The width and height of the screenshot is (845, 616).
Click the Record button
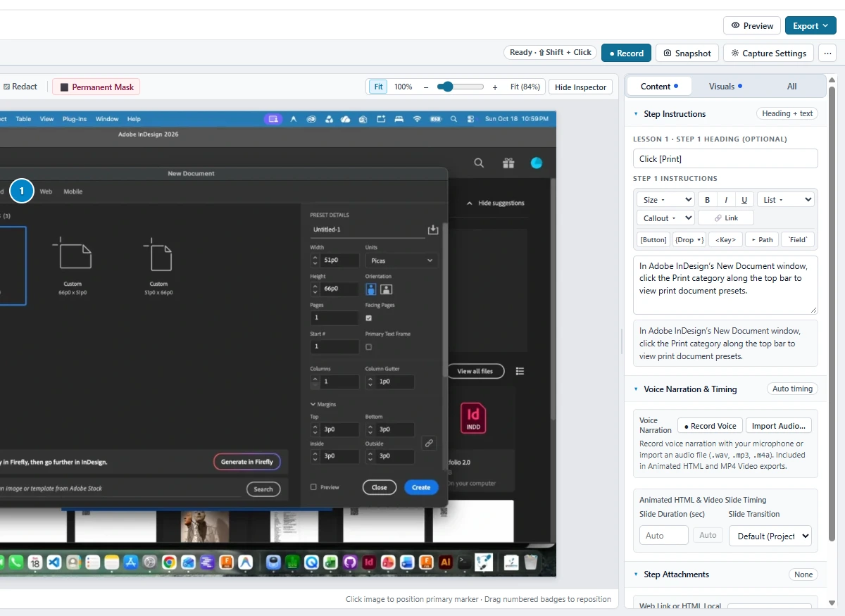[626, 53]
